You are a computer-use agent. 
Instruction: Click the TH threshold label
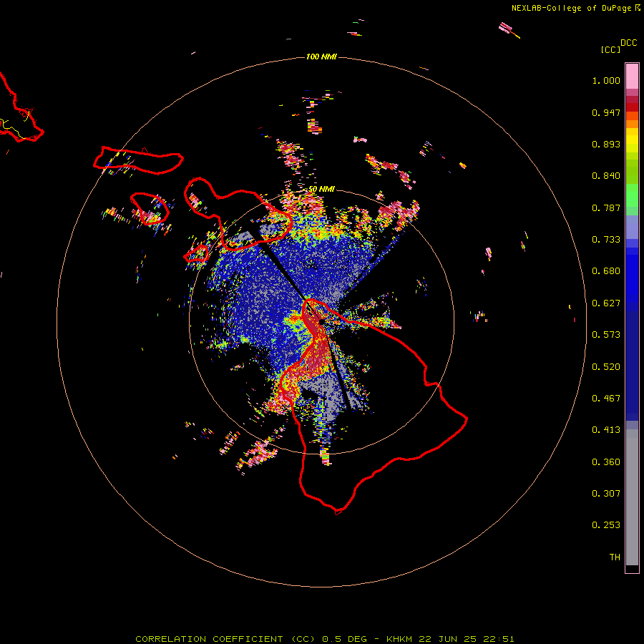615,557
